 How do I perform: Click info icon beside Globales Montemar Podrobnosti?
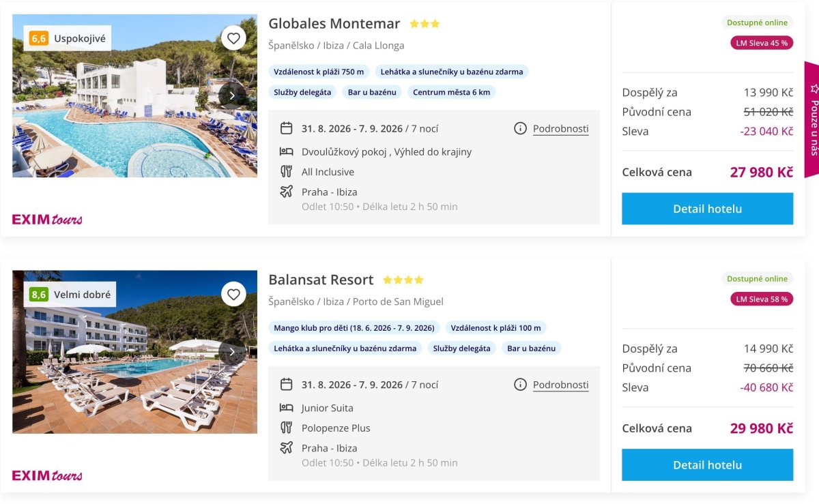tap(520, 128)
